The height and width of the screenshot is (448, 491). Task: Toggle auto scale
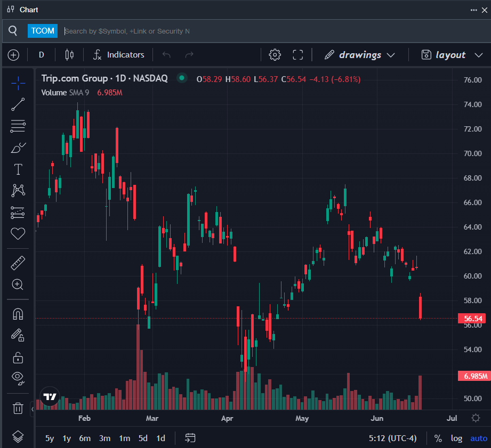[x=479, y=438]
